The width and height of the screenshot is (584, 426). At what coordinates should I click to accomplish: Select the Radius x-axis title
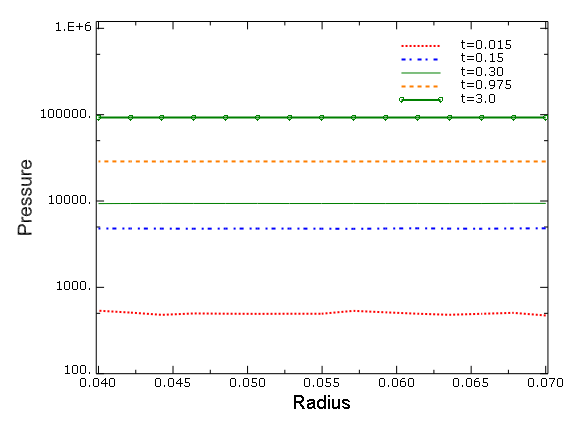[322, 403]
